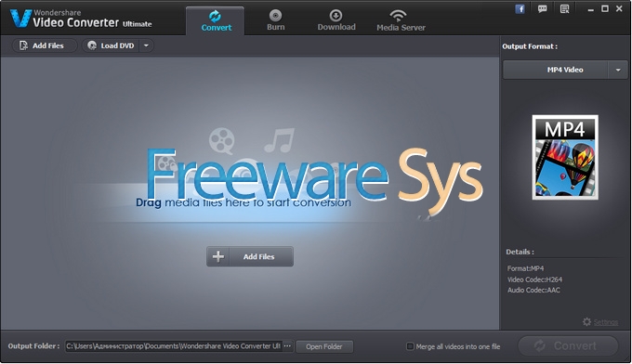Click the center Add Files button
Viewport: 632px width, 364px height.
point(250,256)
